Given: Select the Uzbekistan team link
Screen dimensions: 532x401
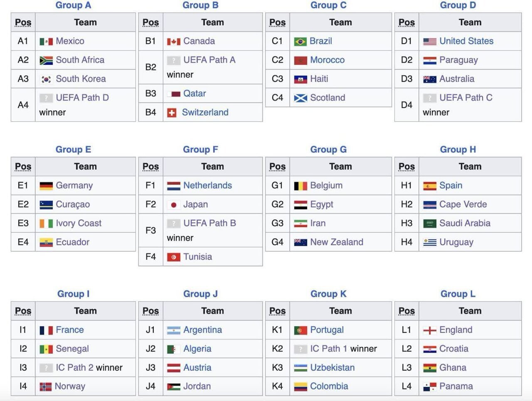Looking at the screenshot, I should [x=332, y=368].
